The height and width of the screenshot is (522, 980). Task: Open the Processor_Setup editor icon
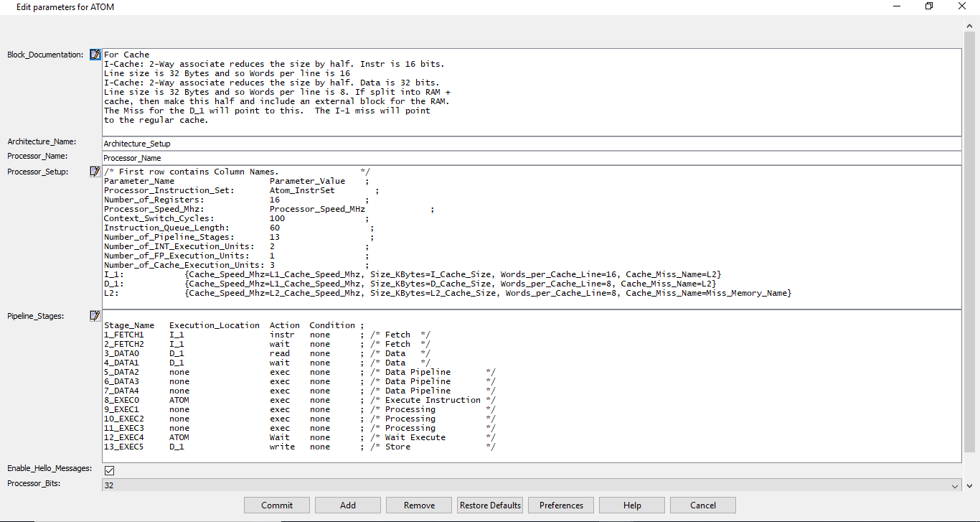95,172
